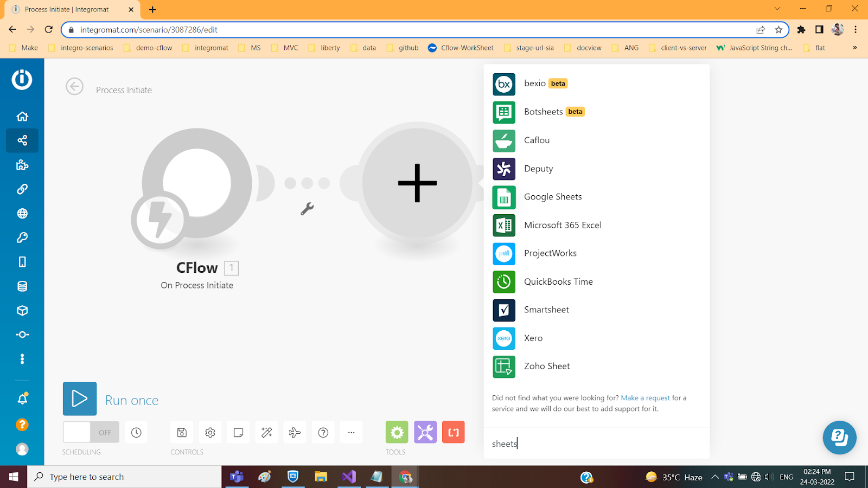Viewport: 868px width, 488px height.
Task: Select bexio from the app list
Action: (x=596, y=84)
